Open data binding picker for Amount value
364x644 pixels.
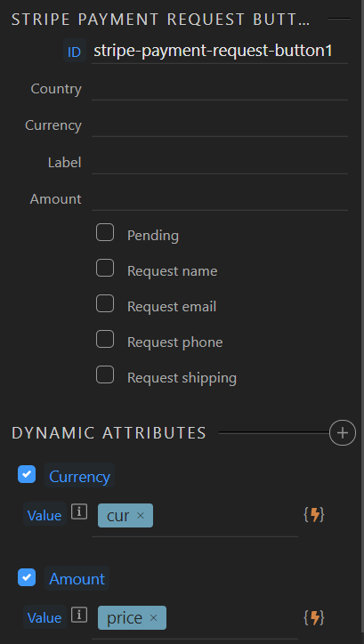pos(314,617)
